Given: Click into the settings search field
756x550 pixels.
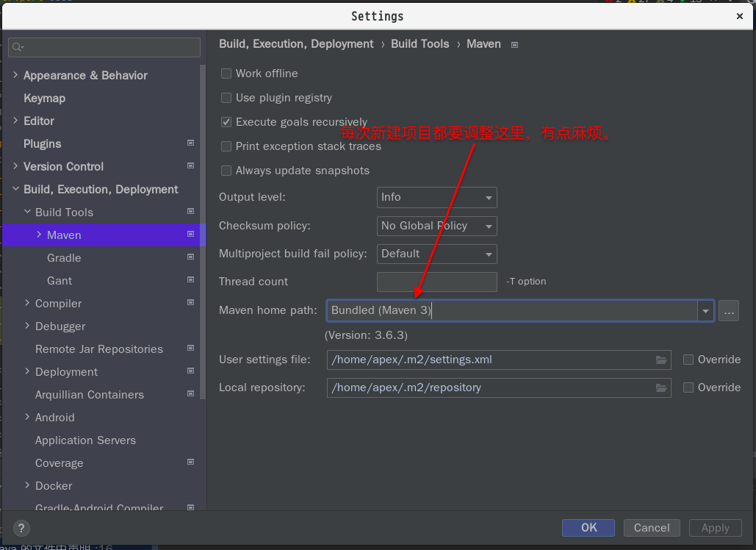Looking at the screenshot, I should tap(104, 47).
